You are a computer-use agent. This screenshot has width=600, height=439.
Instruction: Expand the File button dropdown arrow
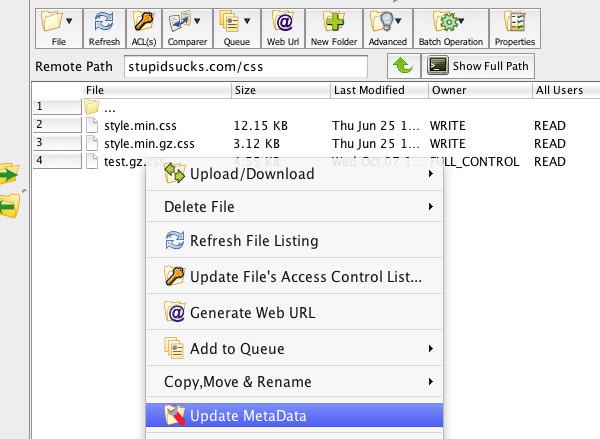coord(69,21)
